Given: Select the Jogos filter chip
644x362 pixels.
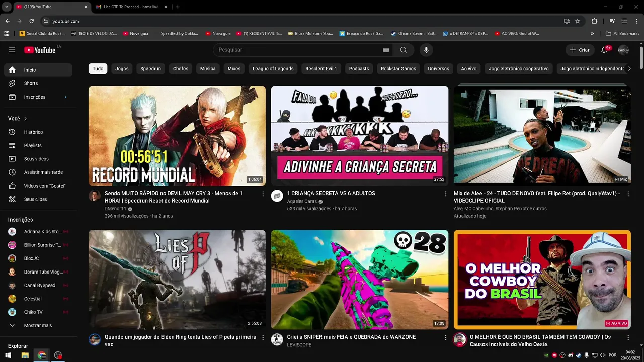Looking at the screenshot, I should [122, 69].
